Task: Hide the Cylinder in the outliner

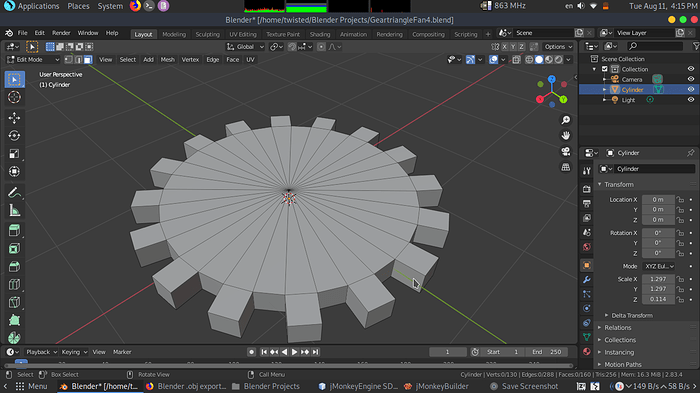Action: tap(691, 89)
